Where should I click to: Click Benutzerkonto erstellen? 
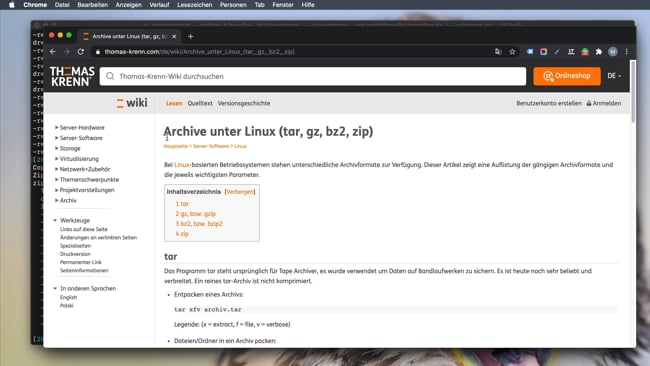pyautogui.click(x=549, y=103)
